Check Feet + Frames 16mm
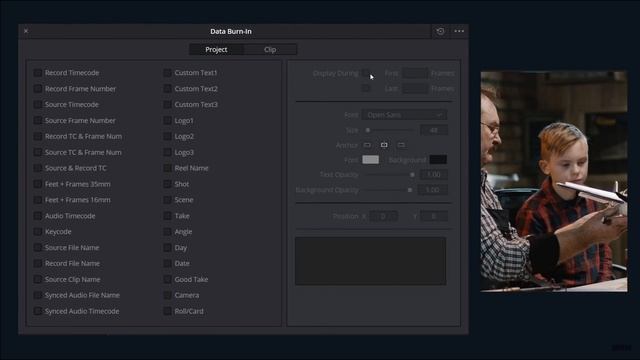 (38, 200)
